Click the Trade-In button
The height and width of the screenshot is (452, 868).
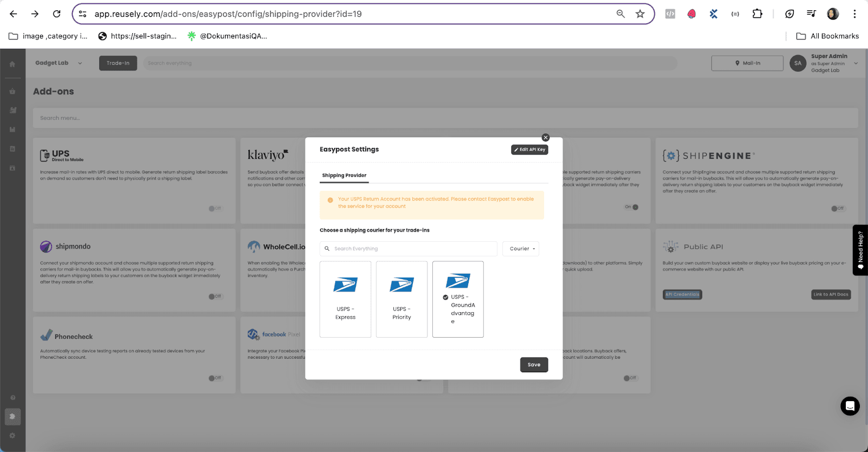[x=118, y=63]
